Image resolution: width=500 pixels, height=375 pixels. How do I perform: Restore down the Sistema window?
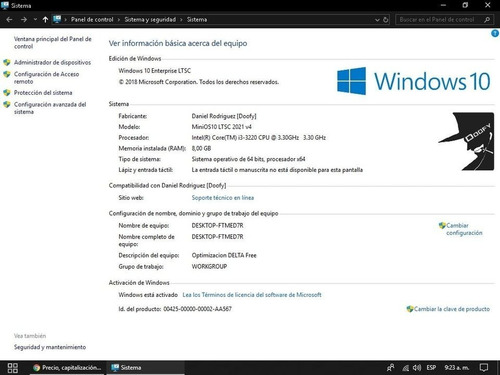click(x=465, y=5)
